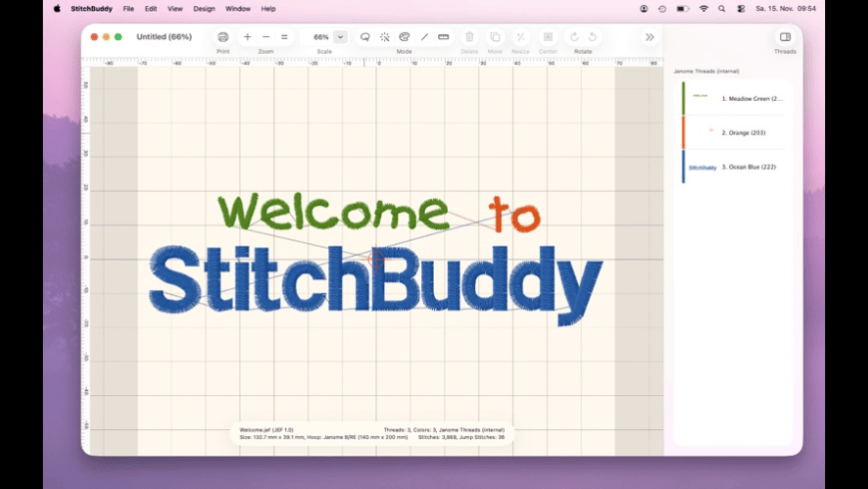Click the Print toolbar icon
The height and width of the screenshot is (489, 868).
(223, 37)
